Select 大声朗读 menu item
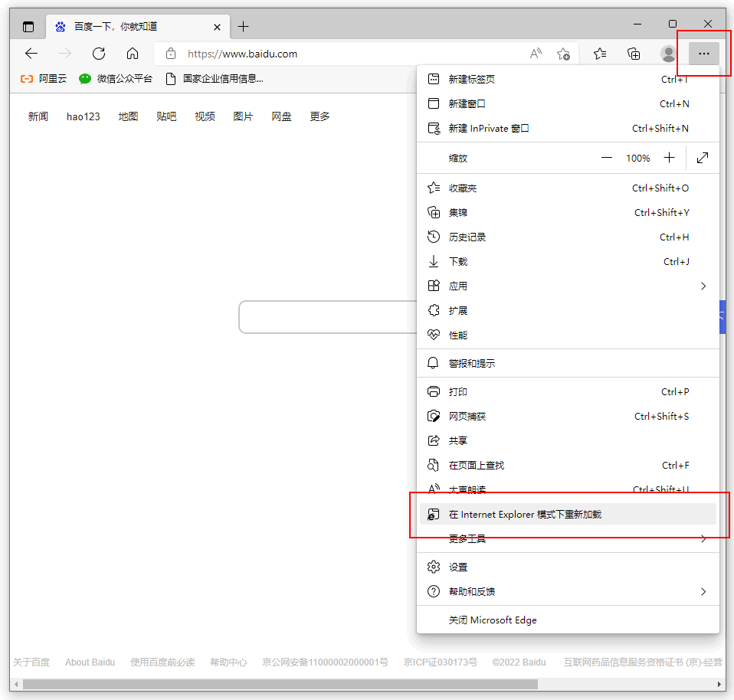This screenshot has height=700, width=734. 568,489
